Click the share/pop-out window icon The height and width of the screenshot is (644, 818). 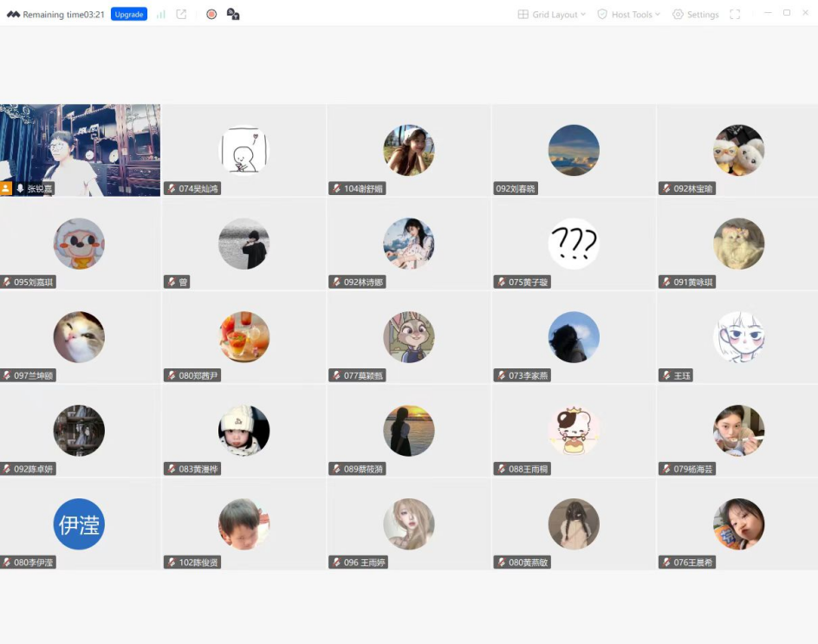click(181, 15)
